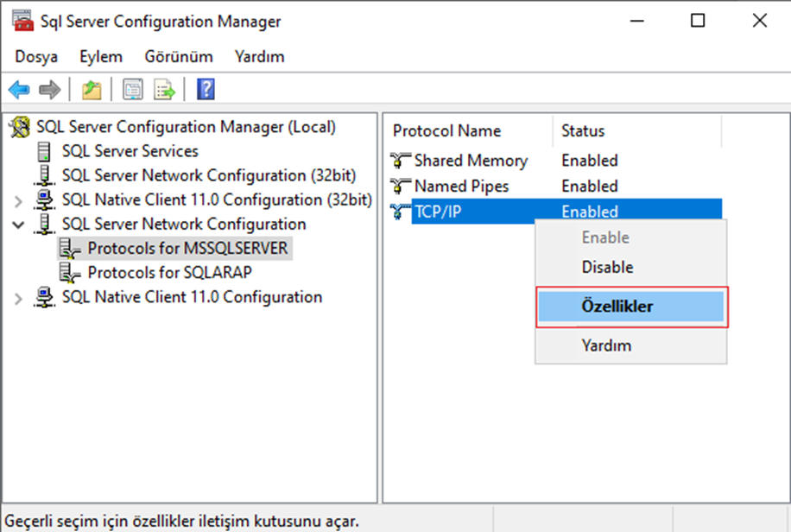This screenshot has height=532, width=791.
Task: Select SQL Native Client 11.0 Configuration (32bit)
Action: (217, 199)
